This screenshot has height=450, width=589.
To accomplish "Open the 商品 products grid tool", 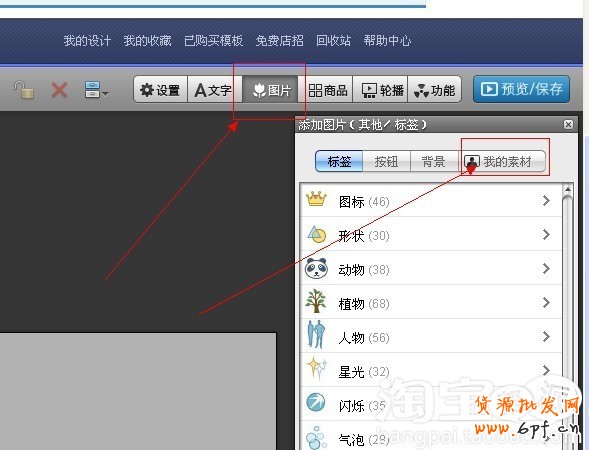I will coord(328,89).
